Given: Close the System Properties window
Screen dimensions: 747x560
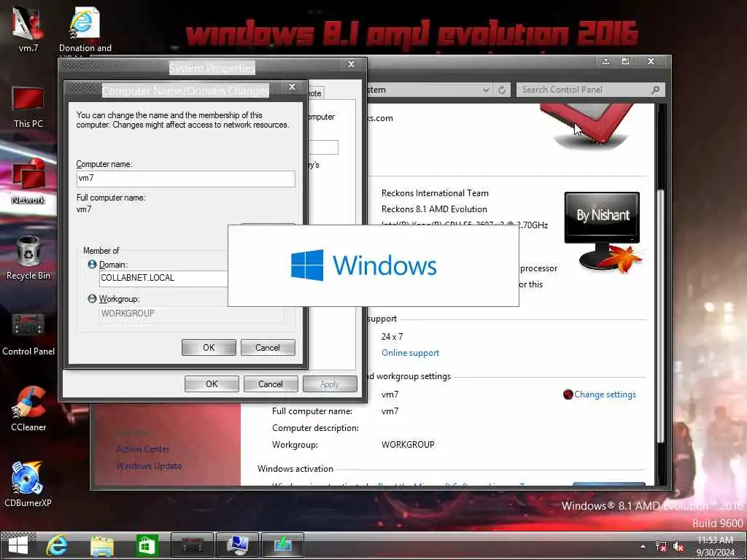Looking at the screenshot, I should pyautogui.click(x=351, y=64).
